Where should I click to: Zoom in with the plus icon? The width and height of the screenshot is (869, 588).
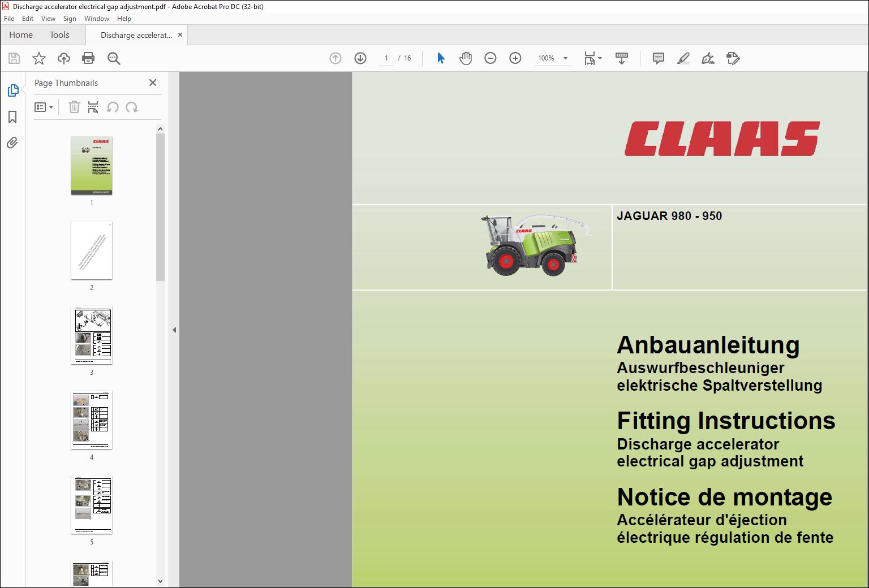tap(515, 58)
